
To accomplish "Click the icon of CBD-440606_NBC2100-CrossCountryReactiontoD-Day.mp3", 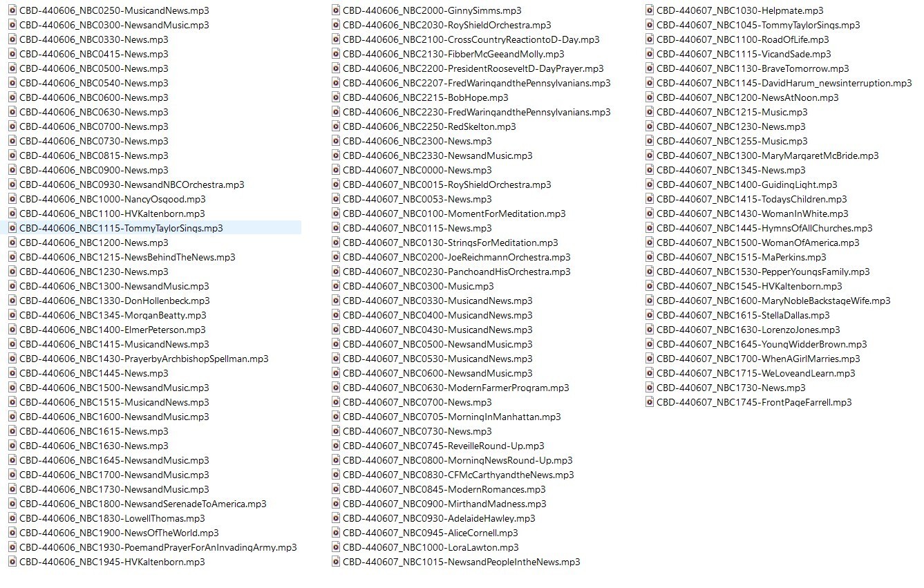I will tap(336, 39).
